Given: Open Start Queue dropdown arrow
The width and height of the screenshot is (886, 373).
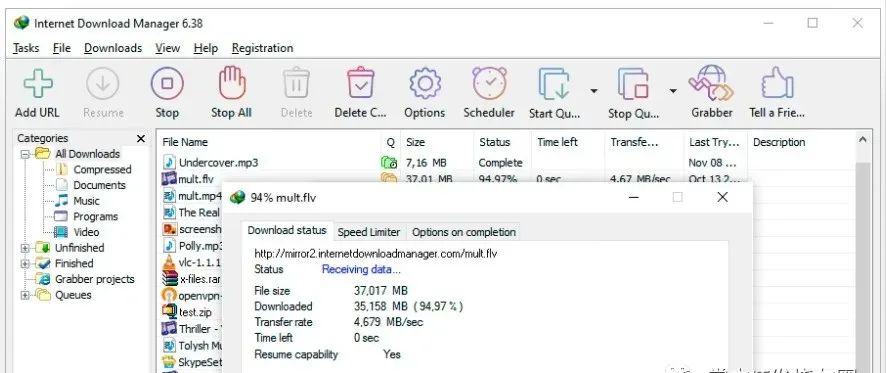Looking at the screenshot, I should pyautogui.click(x=594, y=90).
